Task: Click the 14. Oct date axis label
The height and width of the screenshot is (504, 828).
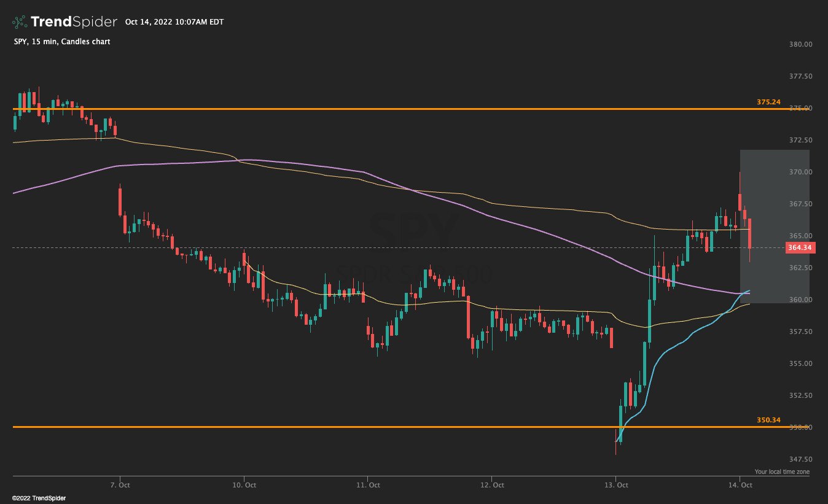Action: click(740, 485)
